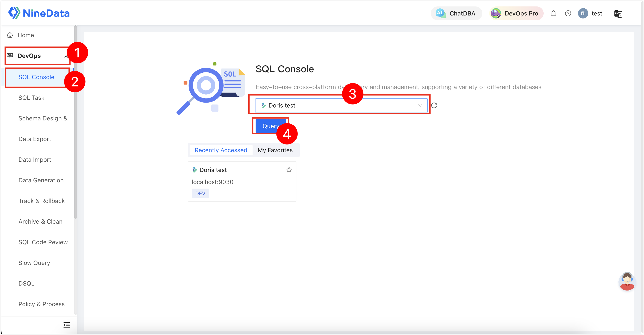Open Archive & Clean in the sidebar
This screenshot has width=644, height=335.
coord(40,221)
